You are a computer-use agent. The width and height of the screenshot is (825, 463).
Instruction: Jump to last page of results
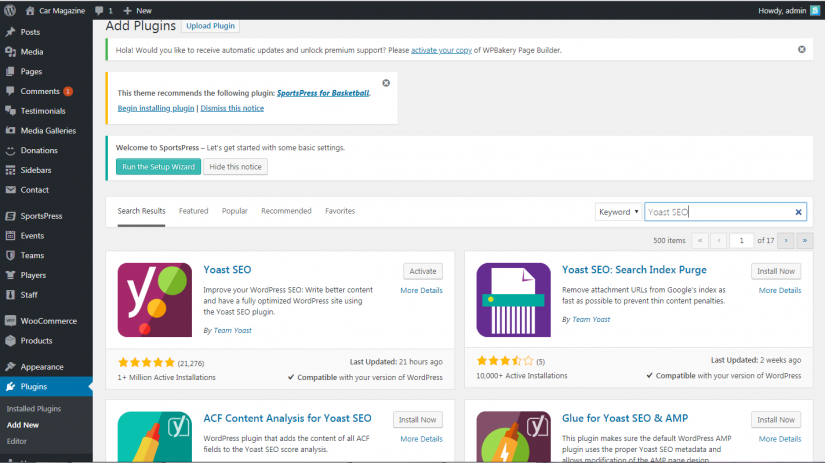tap(805, 240)
